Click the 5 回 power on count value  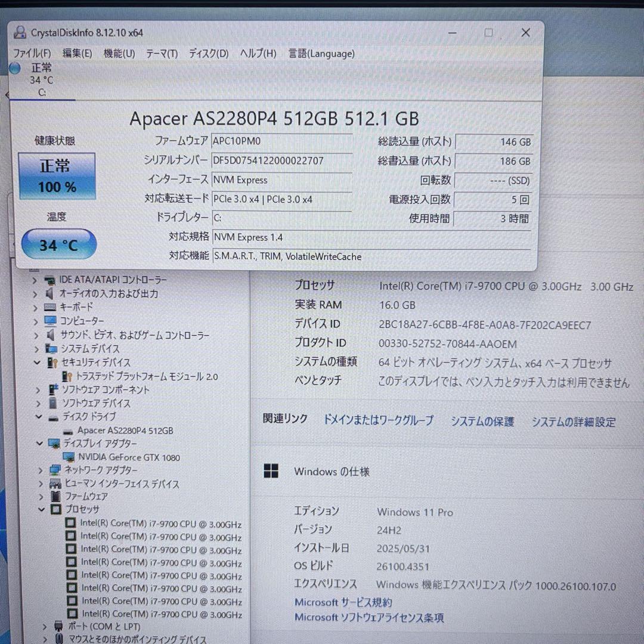493,200
